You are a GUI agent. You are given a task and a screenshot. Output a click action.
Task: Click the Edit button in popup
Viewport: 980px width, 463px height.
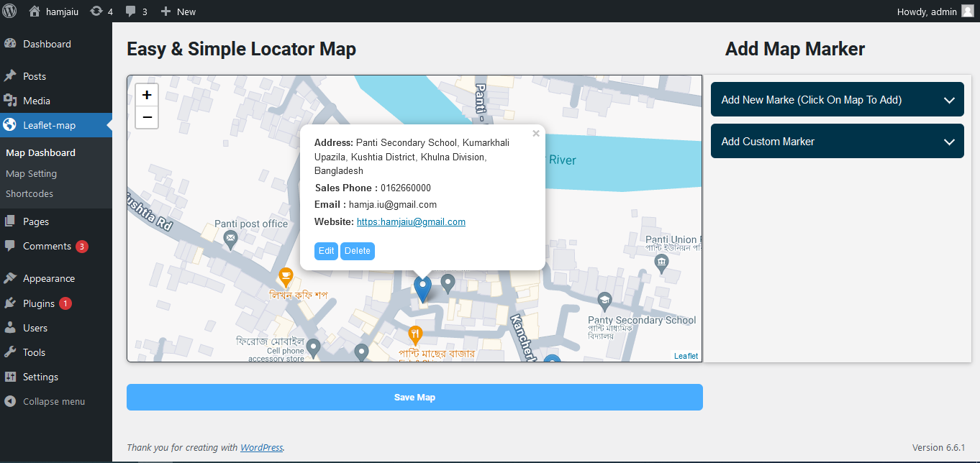(x=326, y=251)
